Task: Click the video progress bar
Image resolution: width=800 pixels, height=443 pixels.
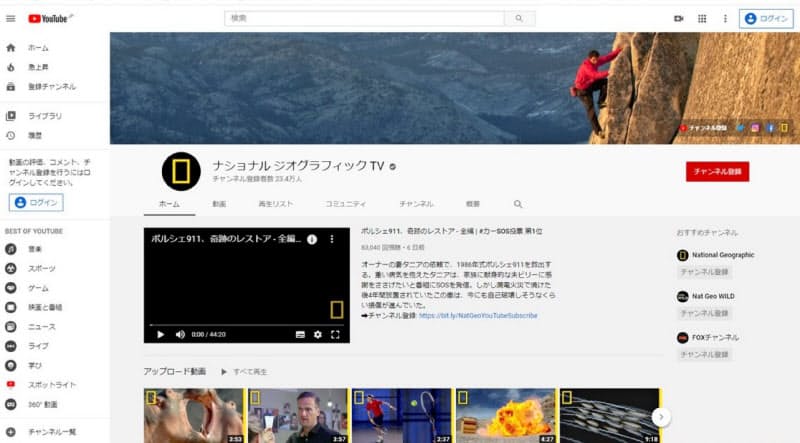Action: pyautogui.click(x=246, y=324)
